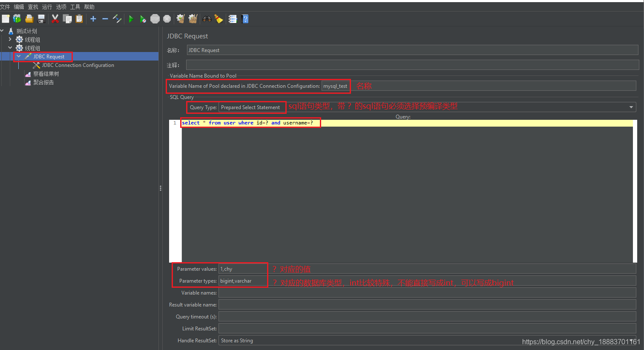Expand the first 线程组 node
The image size is (644, 350).
click(10, 39)
